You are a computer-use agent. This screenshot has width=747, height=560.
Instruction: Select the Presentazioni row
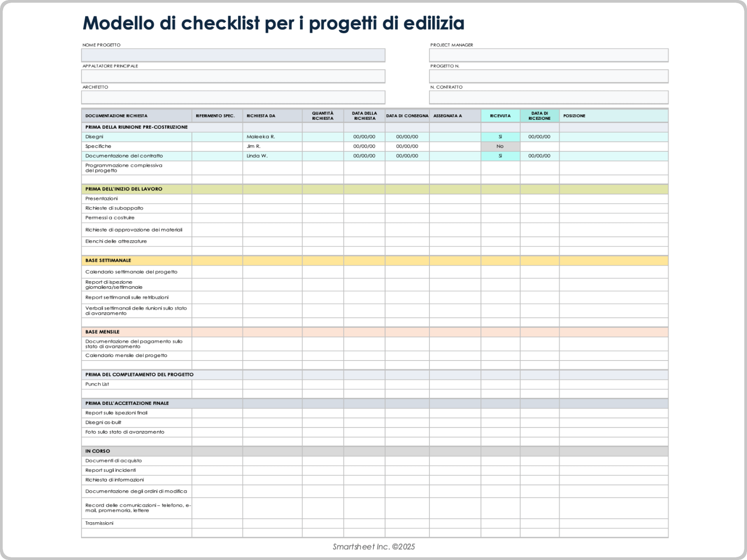point(375,199)
